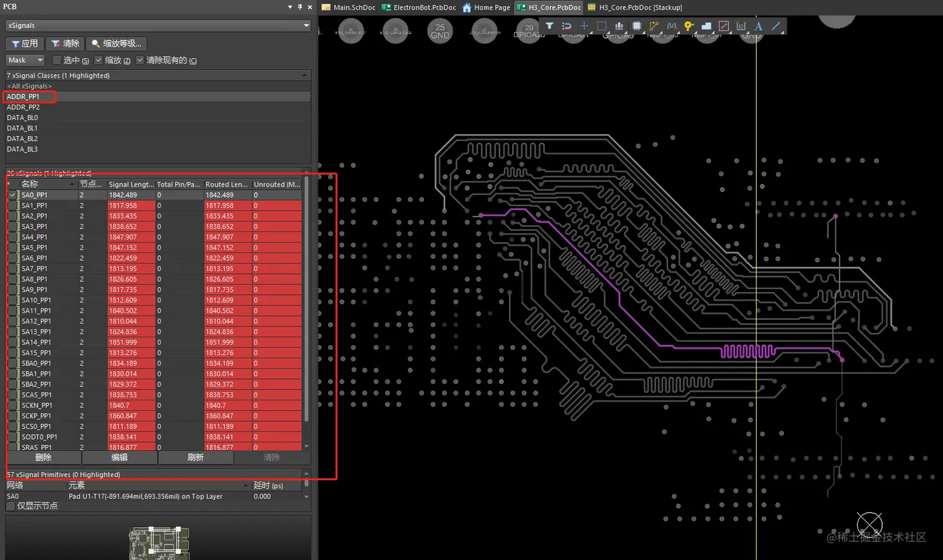Image resolution: width=943 pixels, height=560 pixels.
Task: Select the DATA_BL1 xSignal class
Action: 158,128
